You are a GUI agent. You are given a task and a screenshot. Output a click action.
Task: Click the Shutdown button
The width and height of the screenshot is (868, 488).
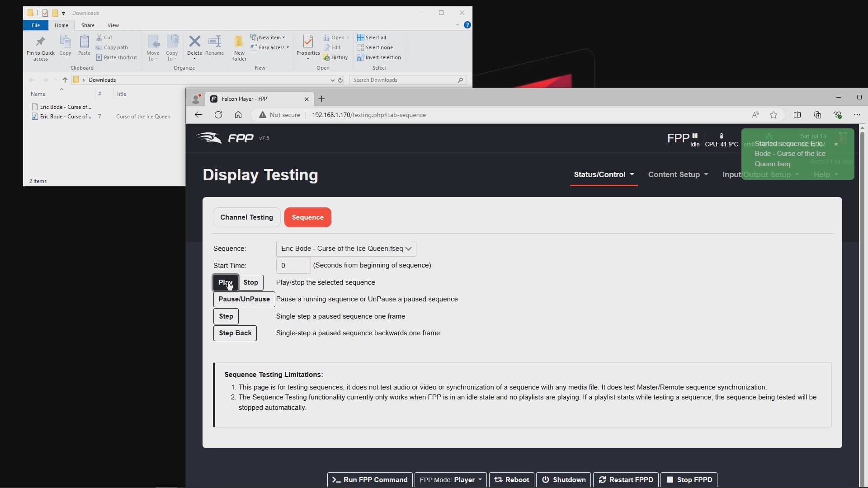pyautogui.click(x=564, y=479)
